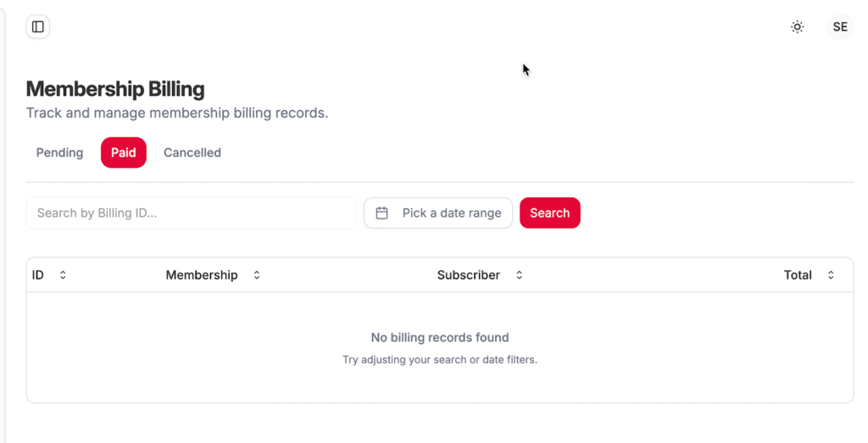
Task: Click the Total column header text
Action: click(798, 275)
